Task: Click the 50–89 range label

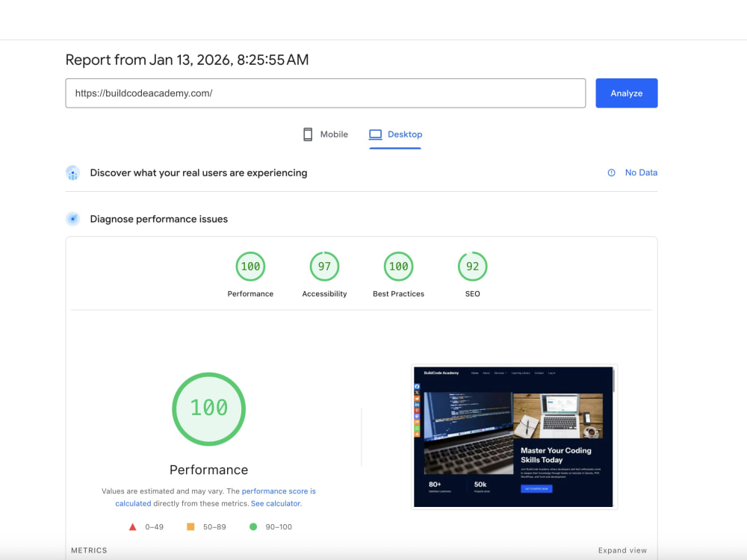Action: (x=214, y=527)
